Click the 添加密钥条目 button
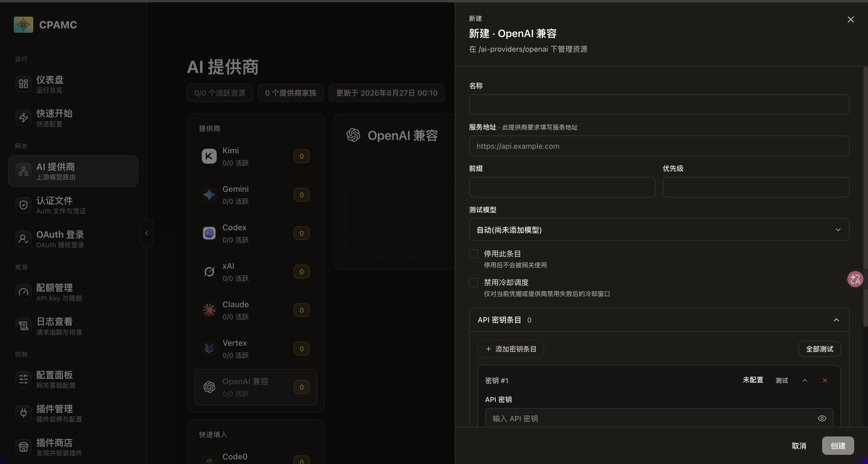This screenshot has height=464, width=868. pyautogui.click(x=510, y=349)
